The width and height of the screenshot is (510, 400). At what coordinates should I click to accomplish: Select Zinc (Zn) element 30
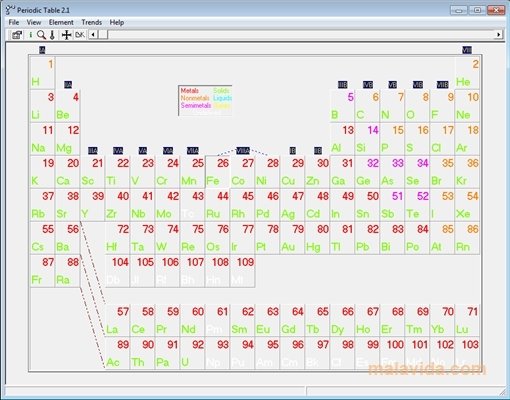coord(317,172)
